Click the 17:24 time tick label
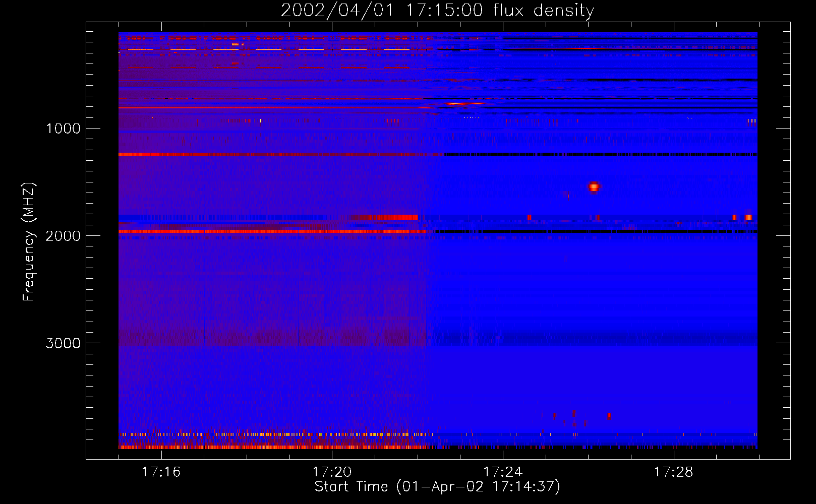 point(503,472)
